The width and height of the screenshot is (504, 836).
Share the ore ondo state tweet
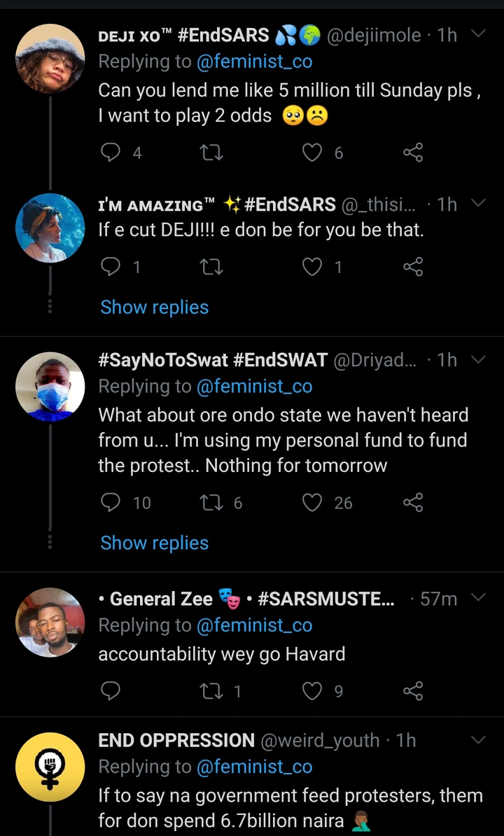tap(414, 503)
